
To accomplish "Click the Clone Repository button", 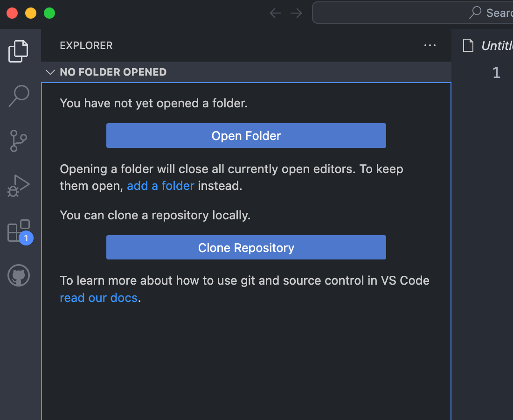I will (246, 247).
